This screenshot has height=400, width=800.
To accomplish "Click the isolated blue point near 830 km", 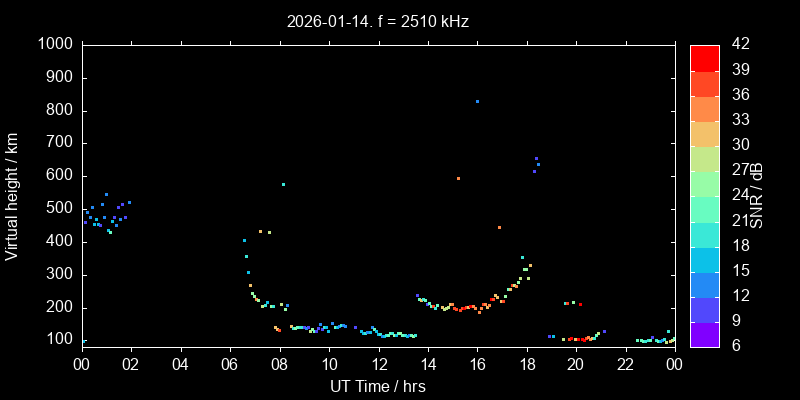I will click(477, 101).
